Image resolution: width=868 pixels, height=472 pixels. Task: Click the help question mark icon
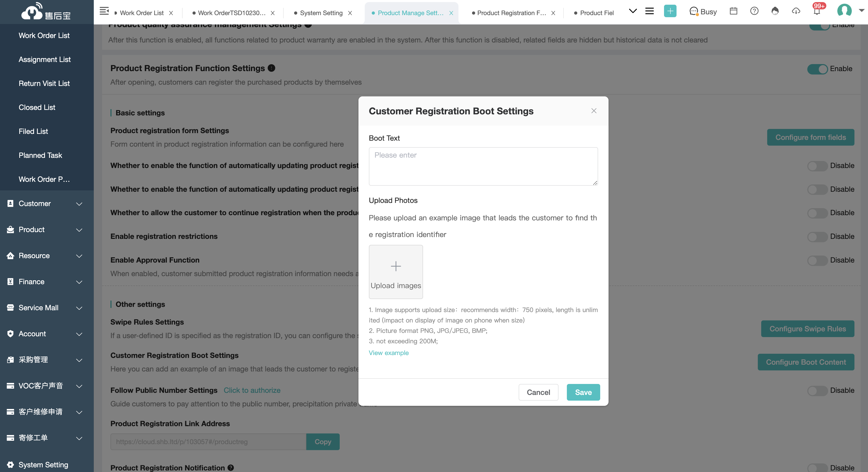(x=754, y=11)
